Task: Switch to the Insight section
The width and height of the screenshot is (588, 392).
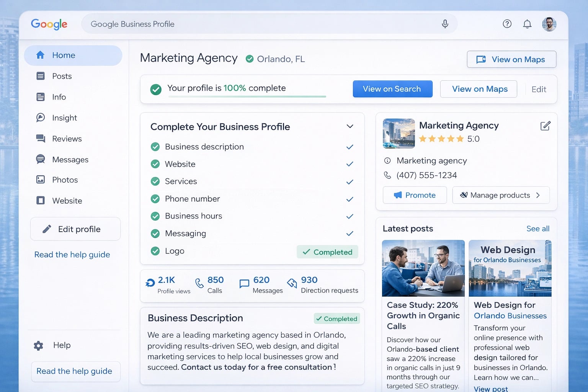Action: coord(64,118)
